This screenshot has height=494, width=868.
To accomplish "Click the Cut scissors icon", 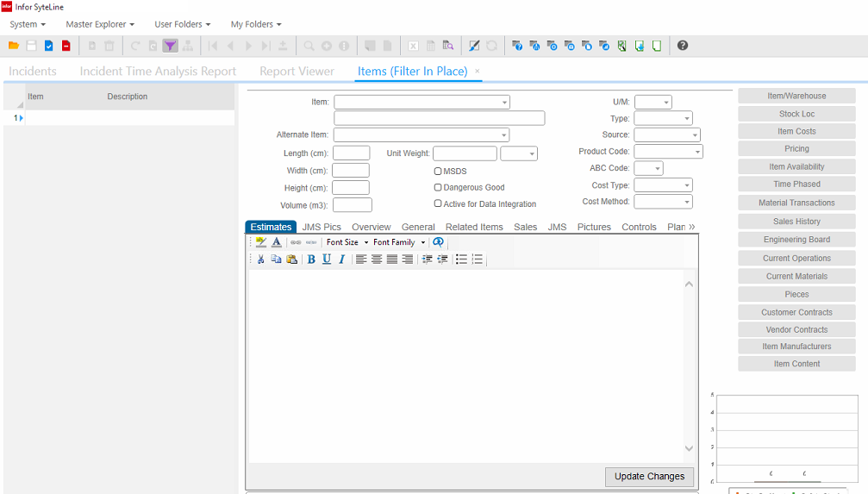I will [x=261, y=260].
